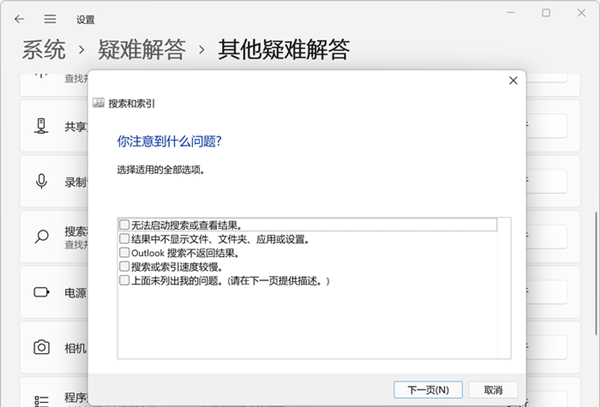Click the power battery troubleshooter icon
This screenshot has width=600, height=407.
(42, 293)
